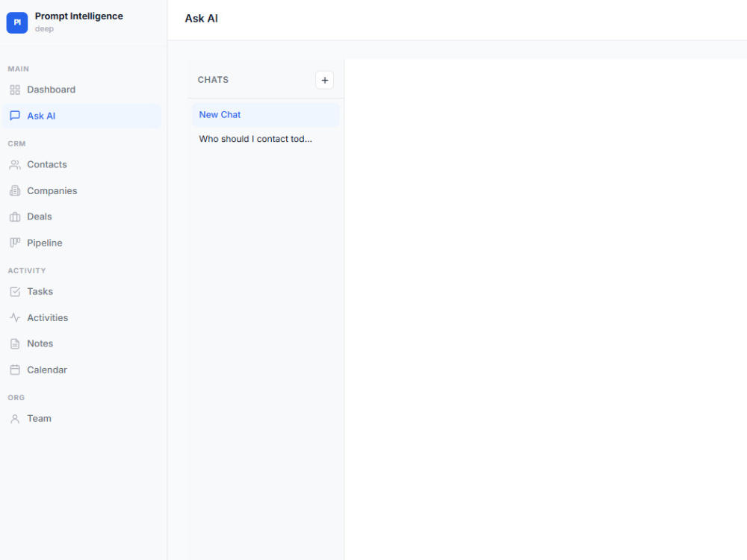
Task: Open the Calendar view
Action: (81, 370)
